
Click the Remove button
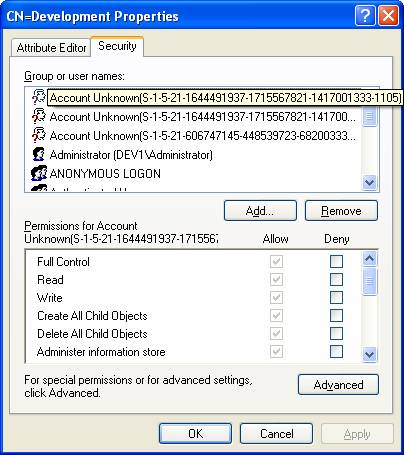pyautogui.click(x=341, y=211)
